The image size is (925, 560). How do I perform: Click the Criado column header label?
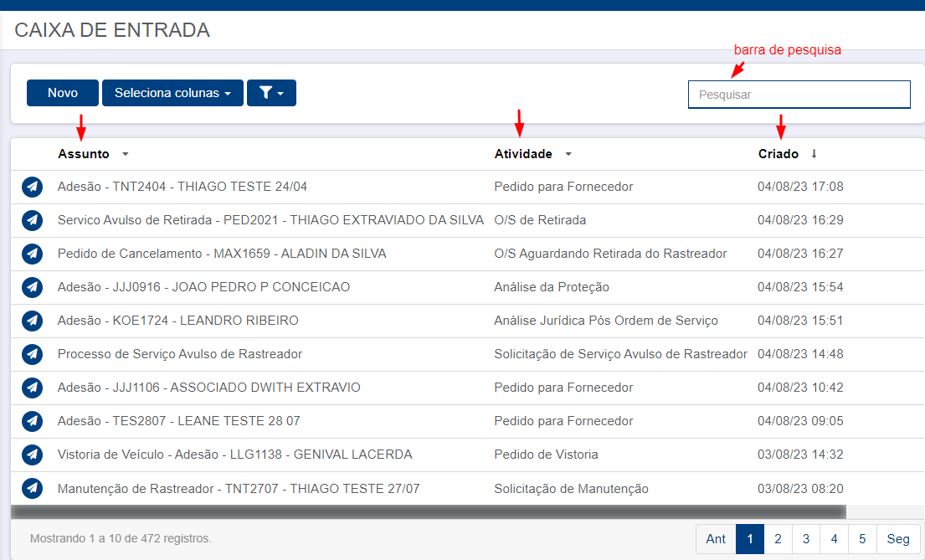point(779,154)
